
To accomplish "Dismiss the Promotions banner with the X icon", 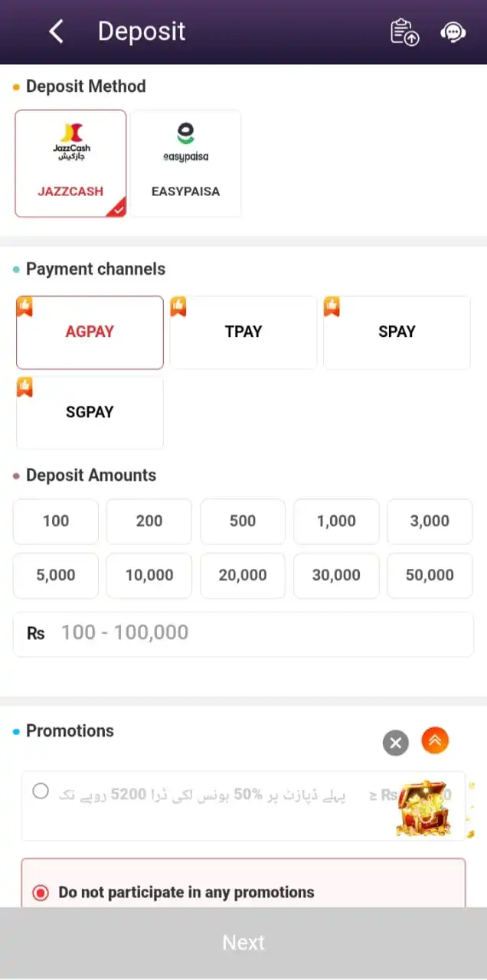I will point(395,742).
